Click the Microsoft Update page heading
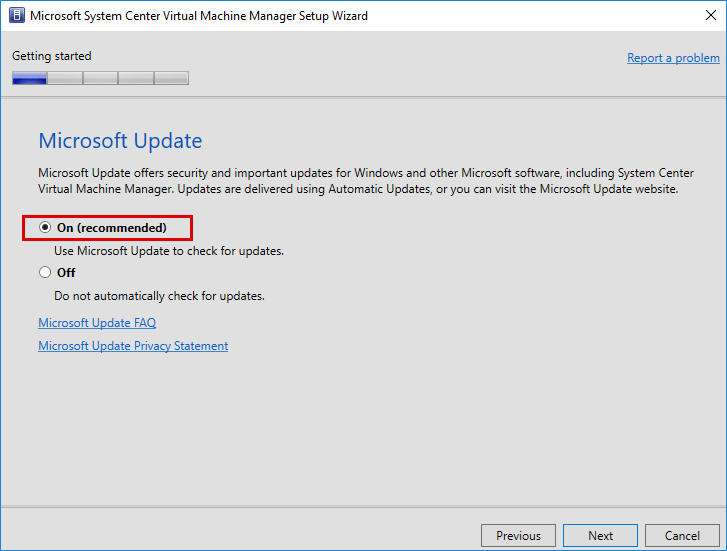Image resolution: width=727 pixels, height=551 pixels. pyautogui.click(x=120, y=141)
